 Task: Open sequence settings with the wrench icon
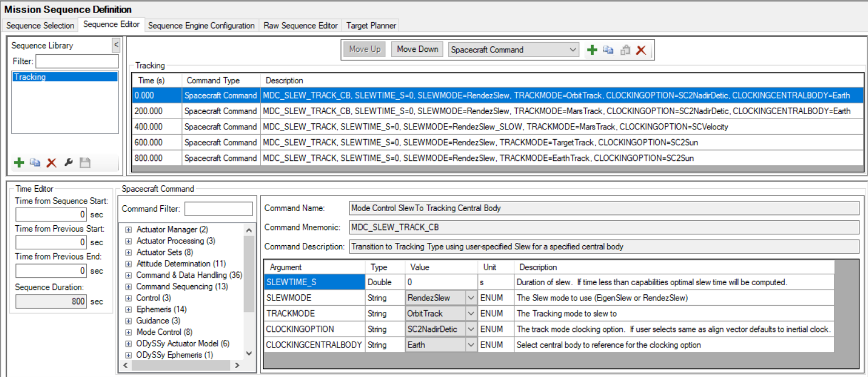tap(68, 163)
